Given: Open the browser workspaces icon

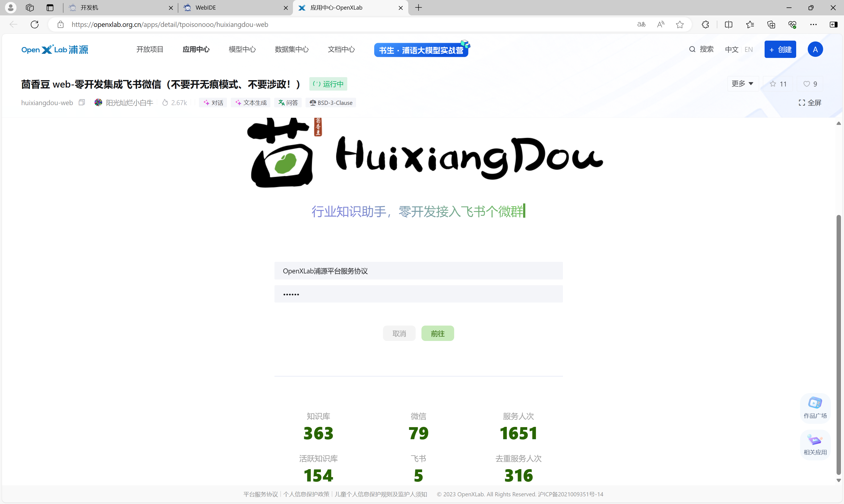Looking at the screenshot, I should [30, 7].
